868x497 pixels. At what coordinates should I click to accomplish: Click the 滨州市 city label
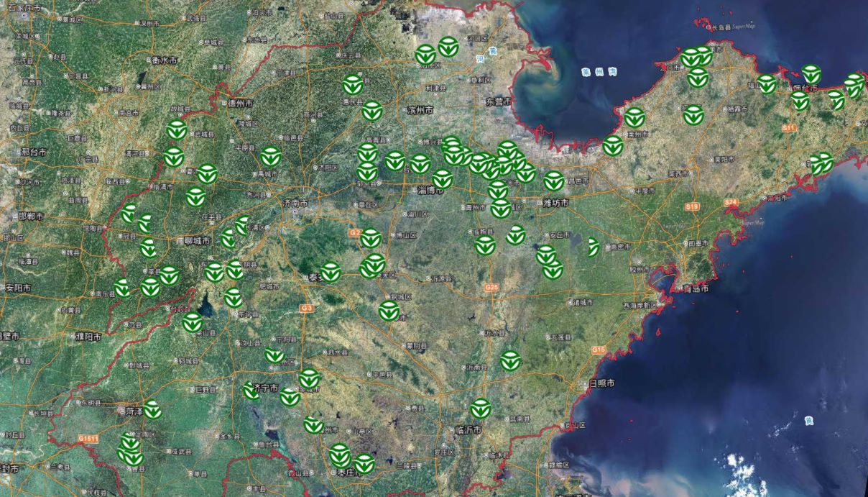pos(420,111)
